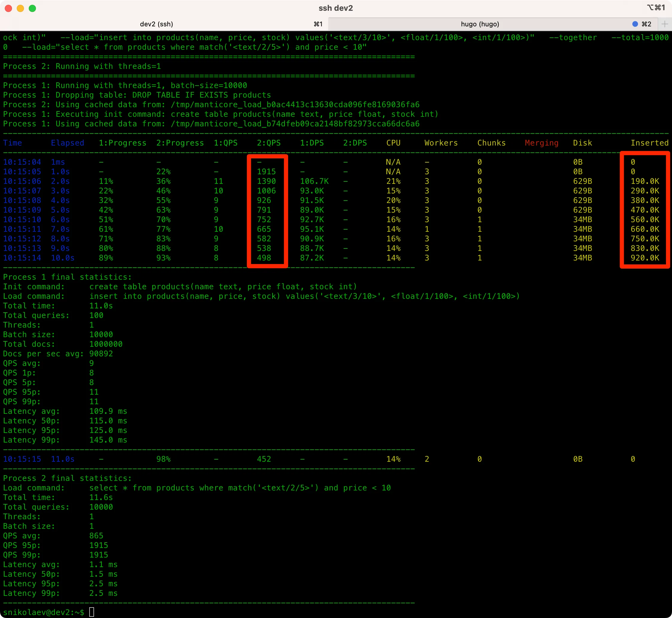Click the '1:Progress' column header

122,143
